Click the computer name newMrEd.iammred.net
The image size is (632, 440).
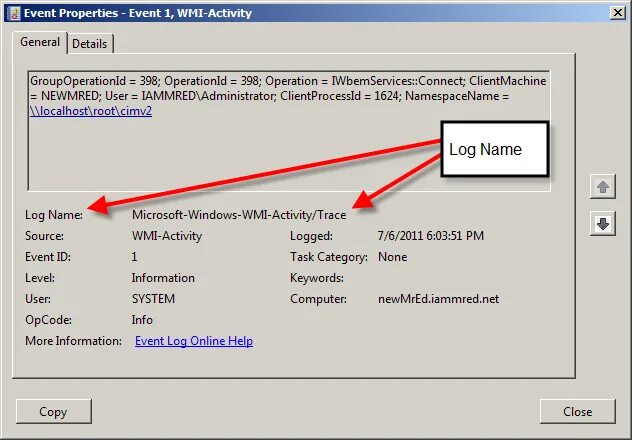click(x=438, y=299)
